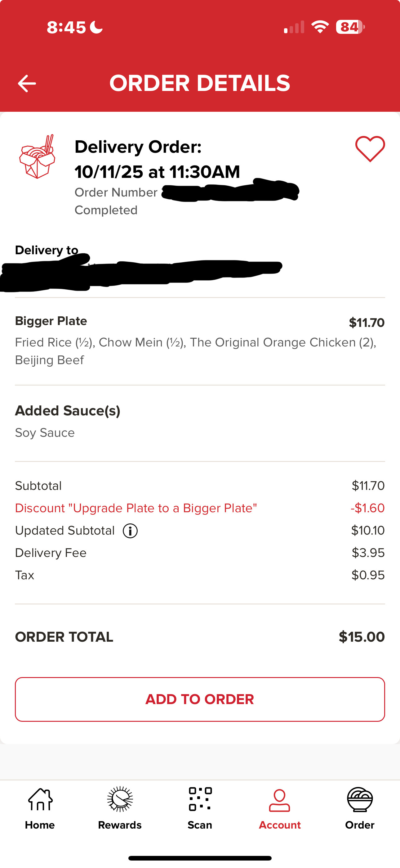The image size is (400, 868).
Task: Tap the Do Not Disturb moon icon
Action: click(96, 27)
